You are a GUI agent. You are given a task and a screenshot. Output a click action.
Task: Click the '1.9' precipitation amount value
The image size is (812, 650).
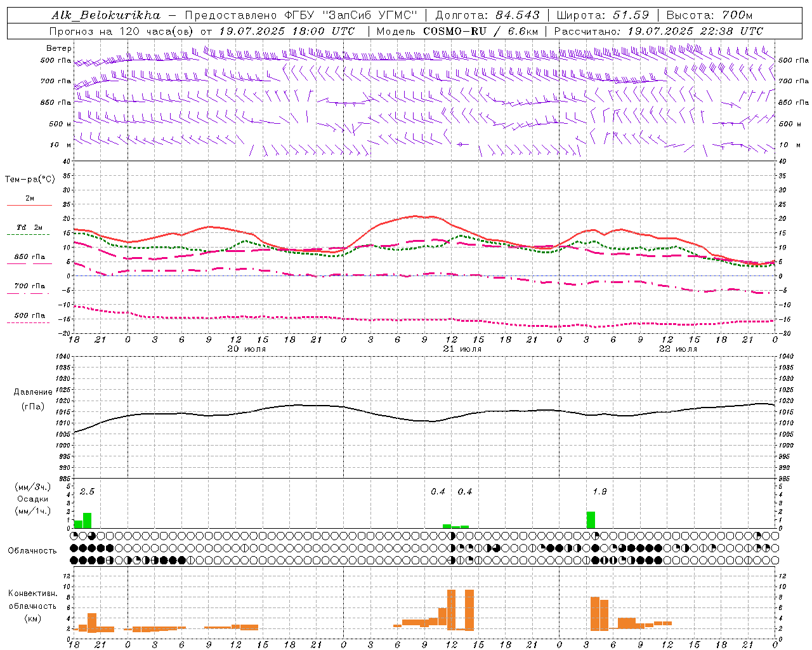[x=599, y=492]
